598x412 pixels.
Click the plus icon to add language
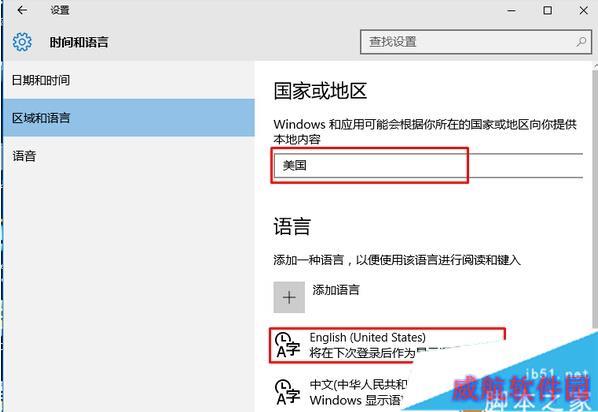pos(289,297)
